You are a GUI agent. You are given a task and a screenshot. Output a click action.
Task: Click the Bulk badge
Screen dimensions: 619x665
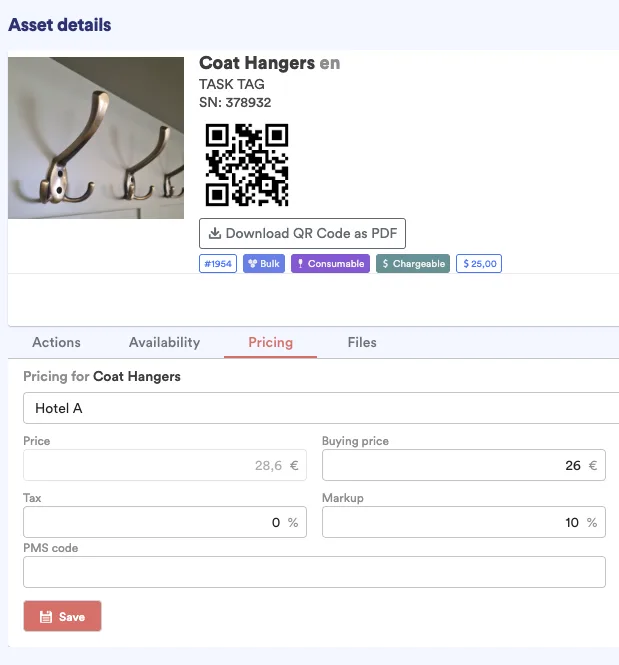tap(264, 264)
